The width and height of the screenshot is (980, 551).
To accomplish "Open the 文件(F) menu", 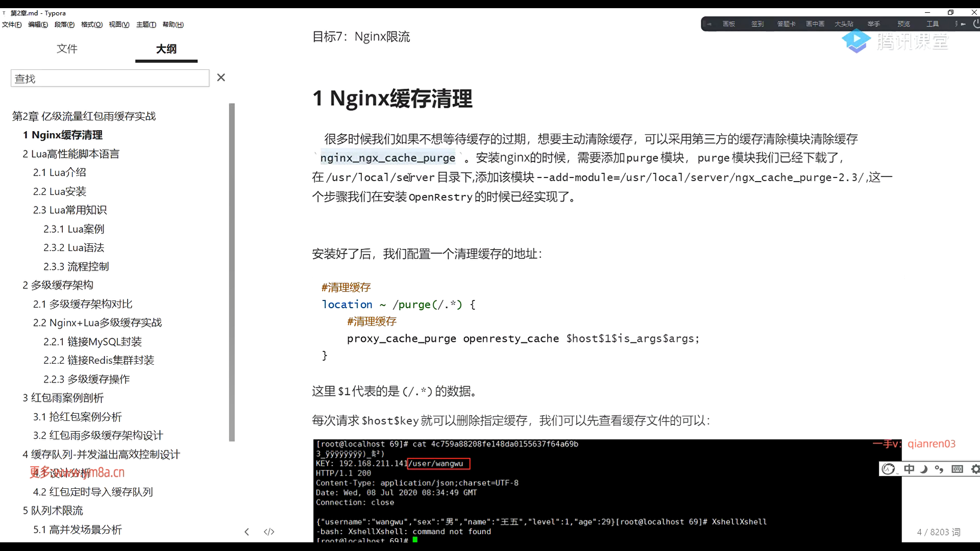I will point(12,24).
